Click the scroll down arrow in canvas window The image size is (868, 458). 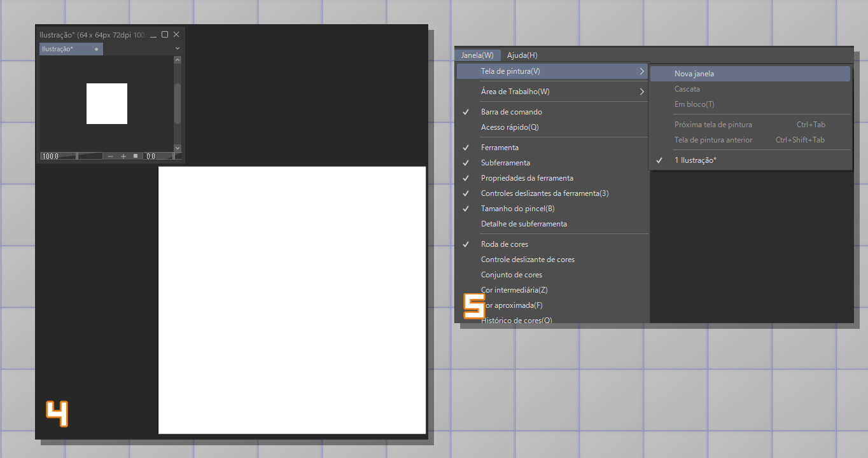point(178,148)
